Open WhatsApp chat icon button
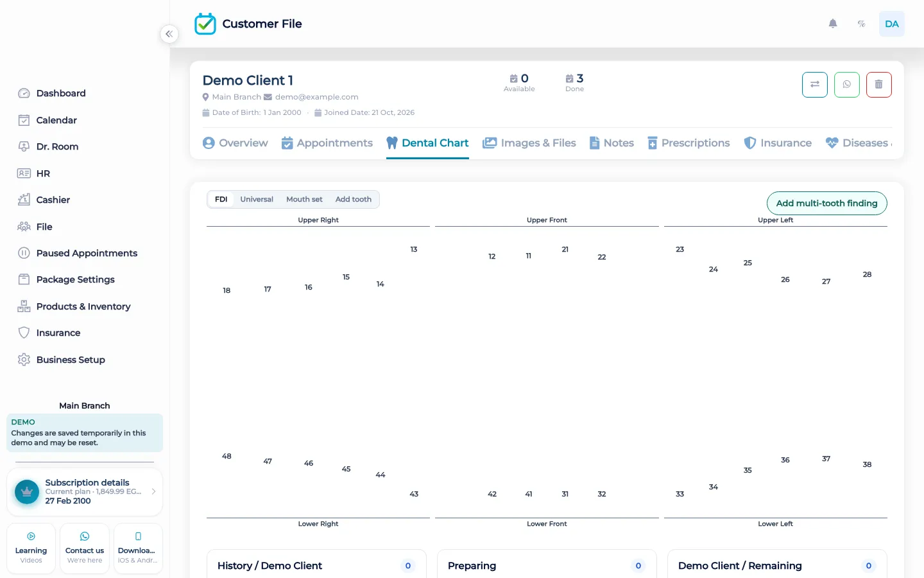The height and width of the screenshot is (578, 924). [847, 85]
